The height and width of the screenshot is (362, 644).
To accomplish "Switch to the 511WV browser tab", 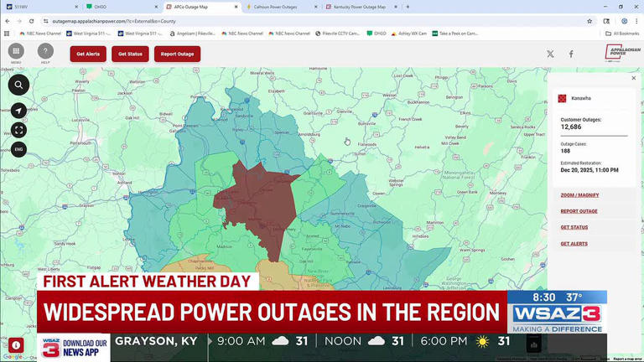I will [41, 7].
